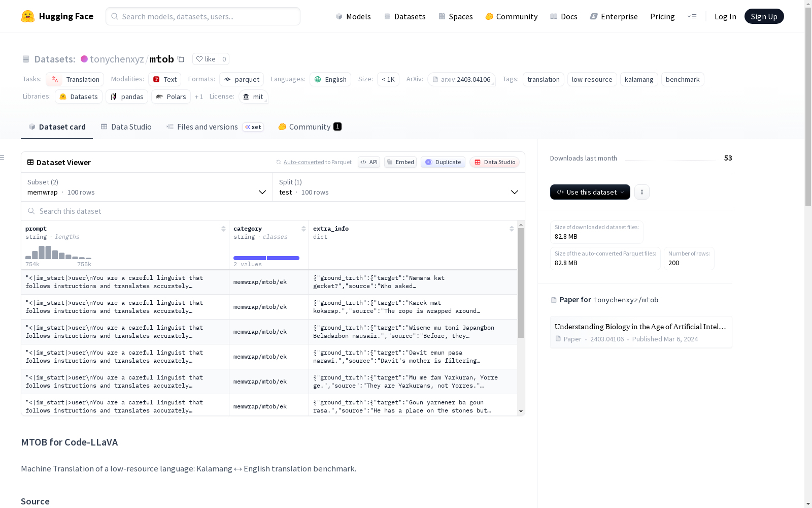Image resolution: width=812 pixels, height=508 pixels.
Task: Click the red Data Studio viewer button
Action: (495, 162)
